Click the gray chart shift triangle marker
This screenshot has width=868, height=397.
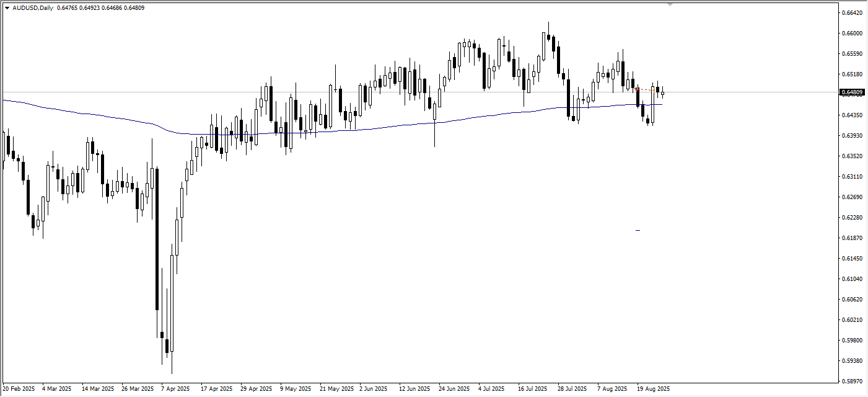click(x=669, y=4)
